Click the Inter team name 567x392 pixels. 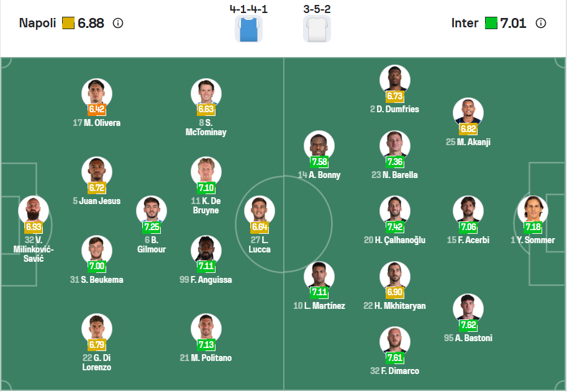[x=465, y=24]
